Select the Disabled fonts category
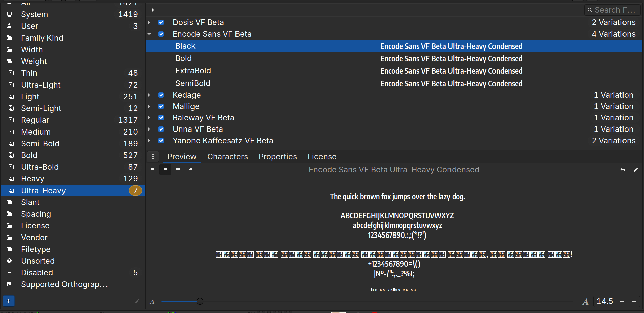The image size is (644, 313). [73, 273]
